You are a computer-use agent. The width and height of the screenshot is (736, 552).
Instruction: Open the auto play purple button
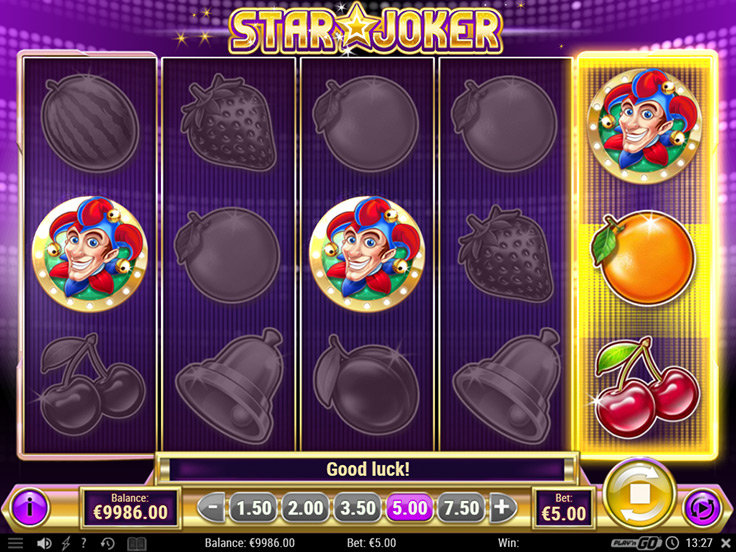tap(702, 507)
